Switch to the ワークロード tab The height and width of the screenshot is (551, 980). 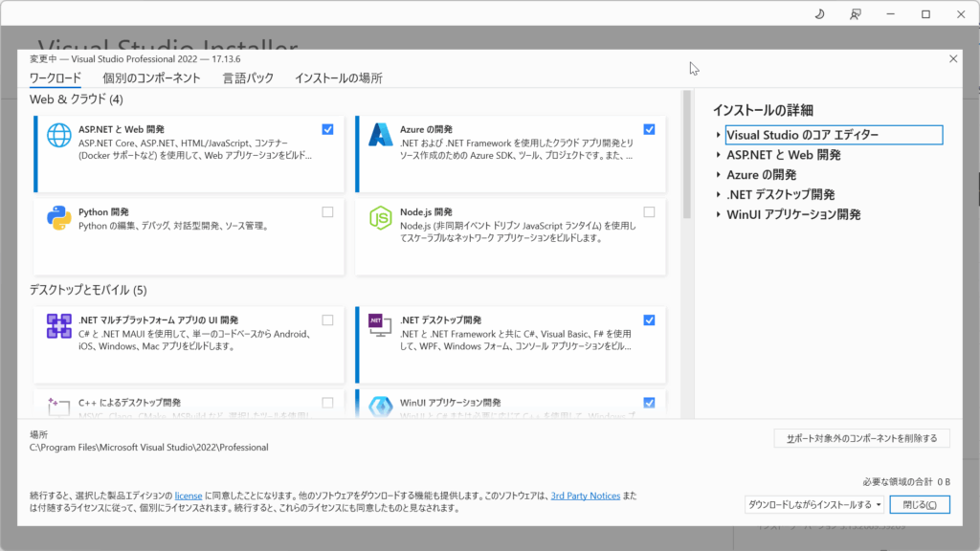click(x=55, y=78)
